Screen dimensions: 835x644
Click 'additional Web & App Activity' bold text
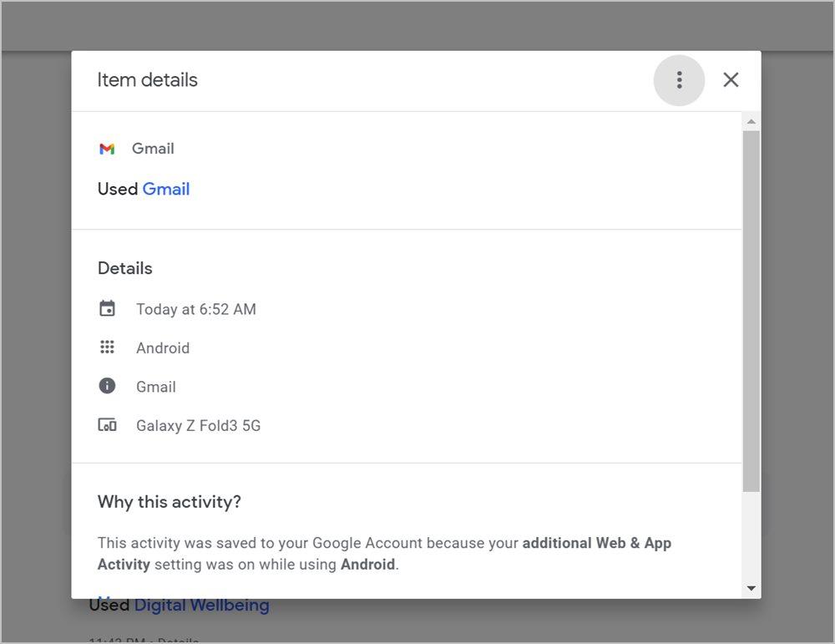pos(384,554)
